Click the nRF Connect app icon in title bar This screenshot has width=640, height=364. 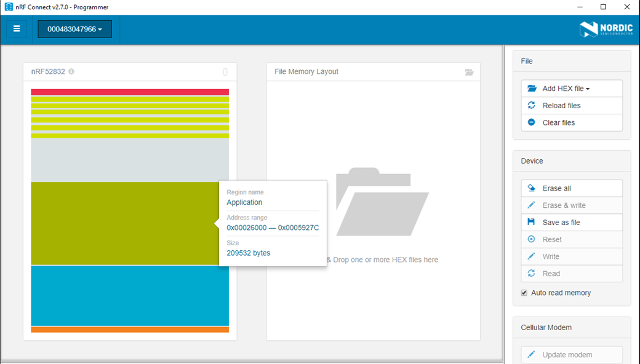coord(8,7)
